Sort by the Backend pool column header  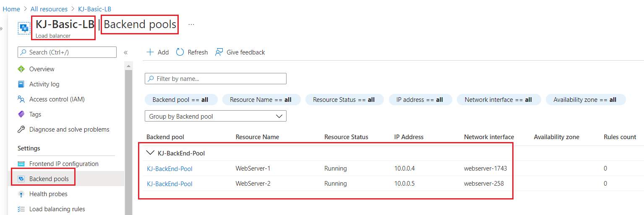[165, 137]
